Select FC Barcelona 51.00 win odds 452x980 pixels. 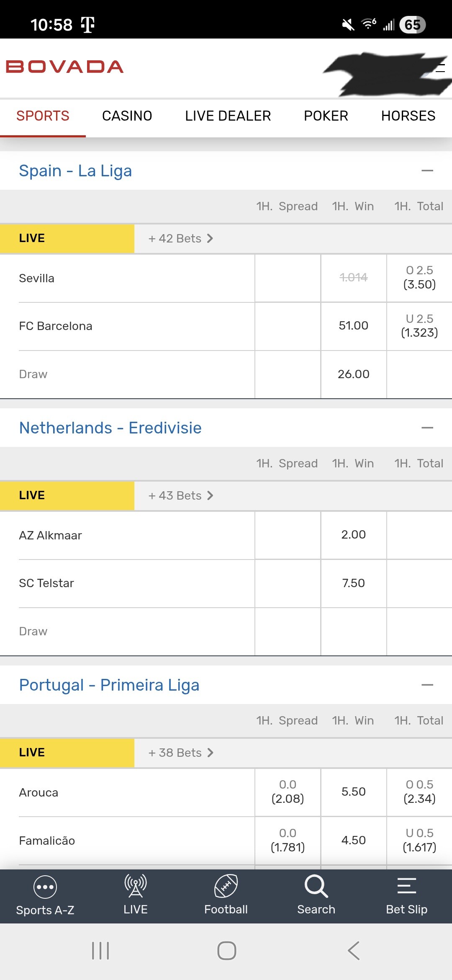click(354, 326)
